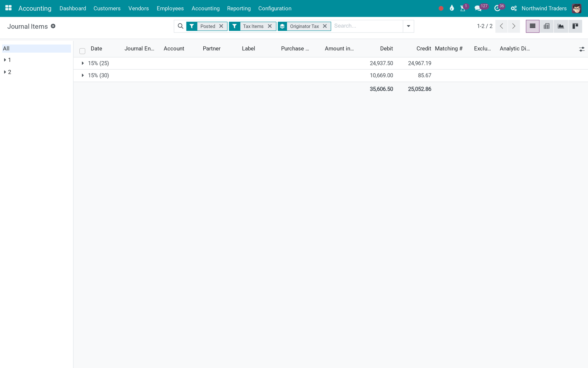Open the Customers menu
Viewport: 588px width, 368px height.
coord(107,8)
